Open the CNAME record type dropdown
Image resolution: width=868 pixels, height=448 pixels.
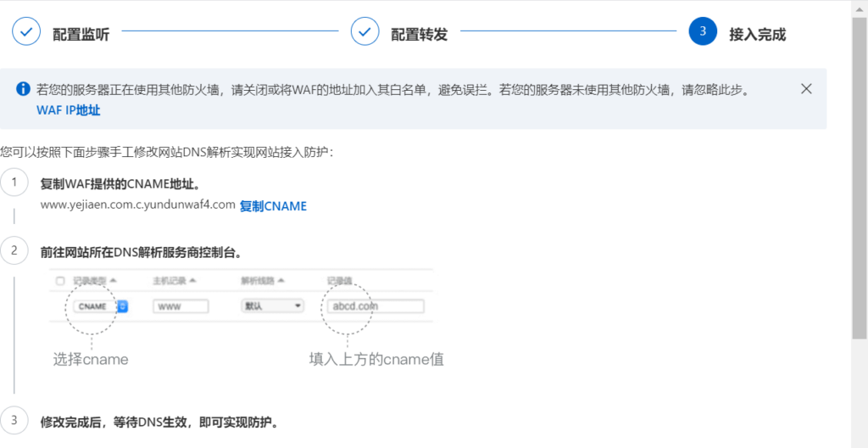pyautogui.click(x=122, y=306)
